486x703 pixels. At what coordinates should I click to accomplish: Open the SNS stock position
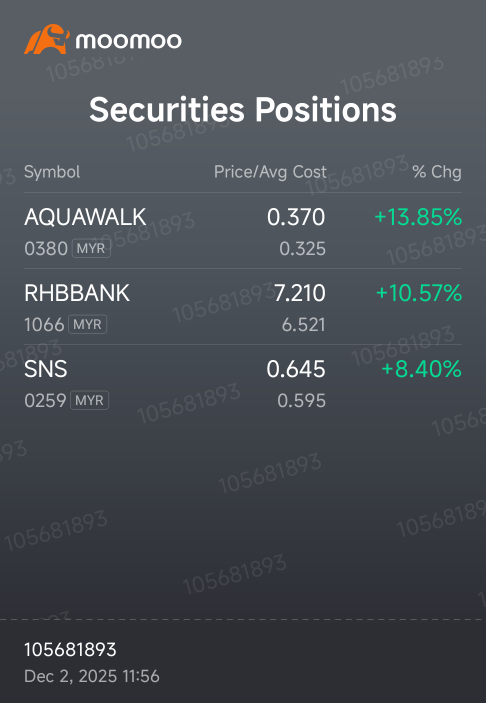(243, 382)
